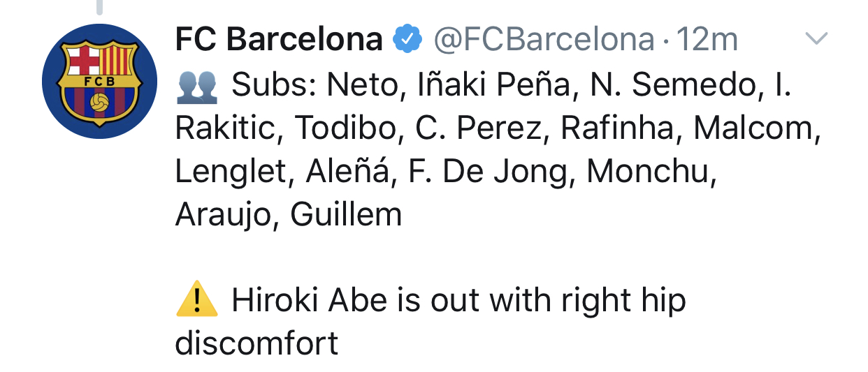Click the blue verified badge
Viewport: 868px width, 372px height.
point(408,40)
